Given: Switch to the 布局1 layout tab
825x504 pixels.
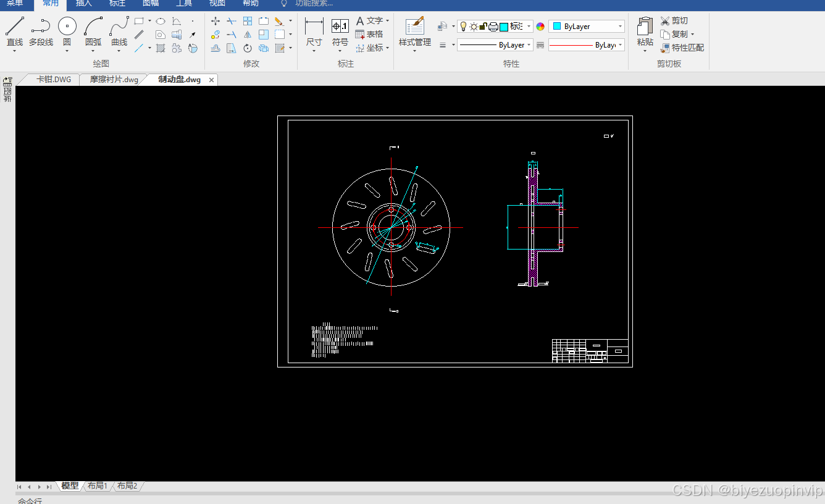Looking at the screenshot, I should tap(98, 486).
